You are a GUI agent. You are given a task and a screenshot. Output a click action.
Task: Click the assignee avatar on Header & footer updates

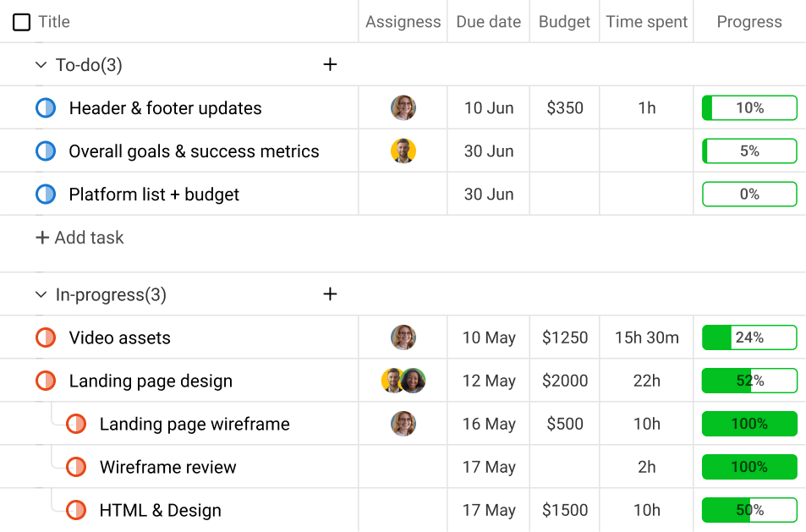coord(403,107)
